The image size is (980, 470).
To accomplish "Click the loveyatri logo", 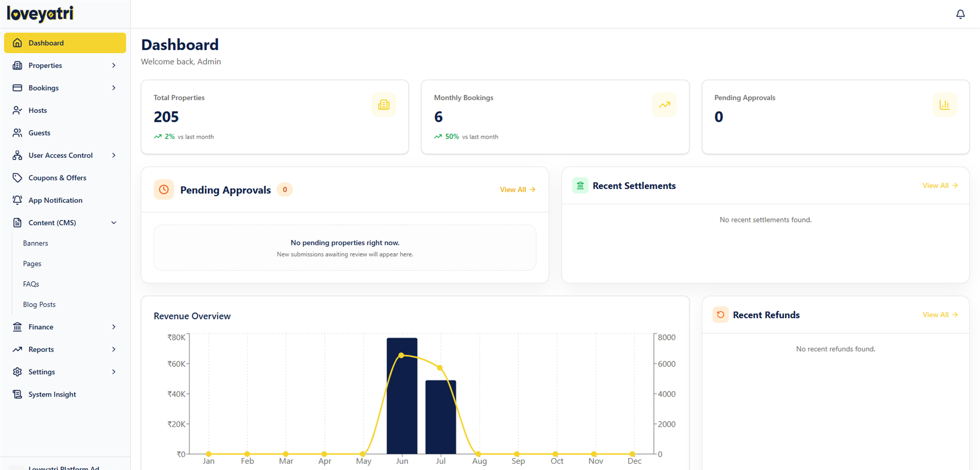I will point(40,13).
